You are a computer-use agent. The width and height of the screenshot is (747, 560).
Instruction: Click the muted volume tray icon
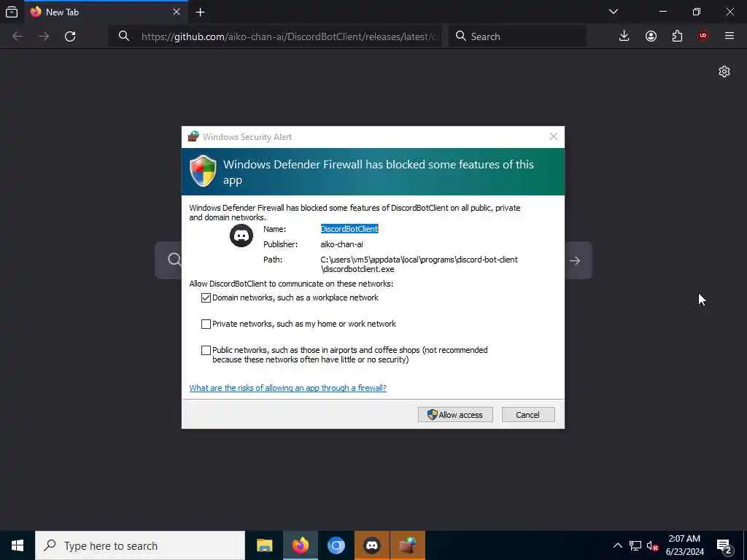pos(652,545)
